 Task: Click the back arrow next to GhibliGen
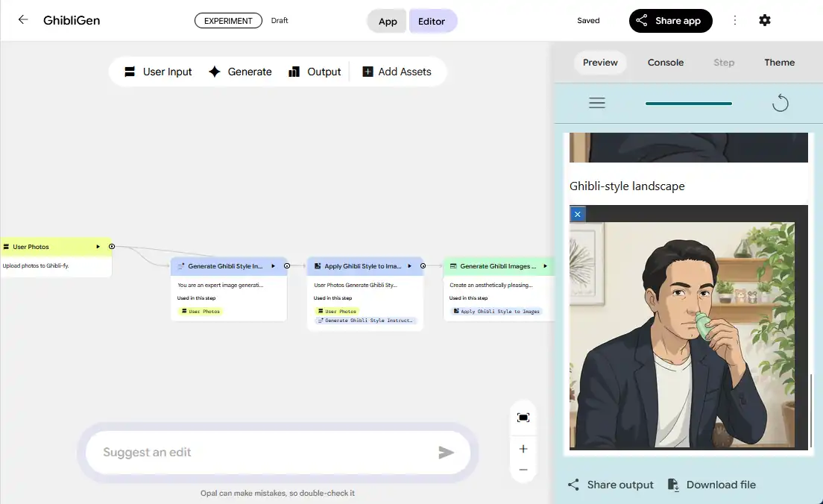(23, 20)
